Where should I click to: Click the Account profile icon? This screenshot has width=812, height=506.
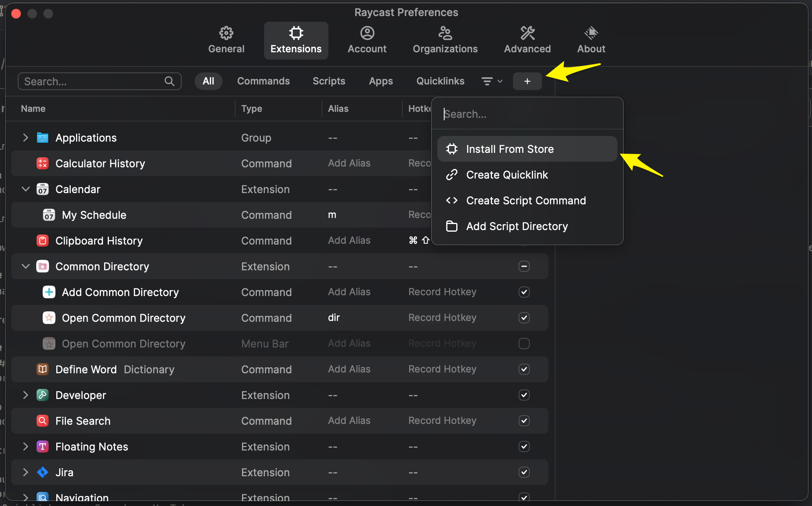[367, 33]
